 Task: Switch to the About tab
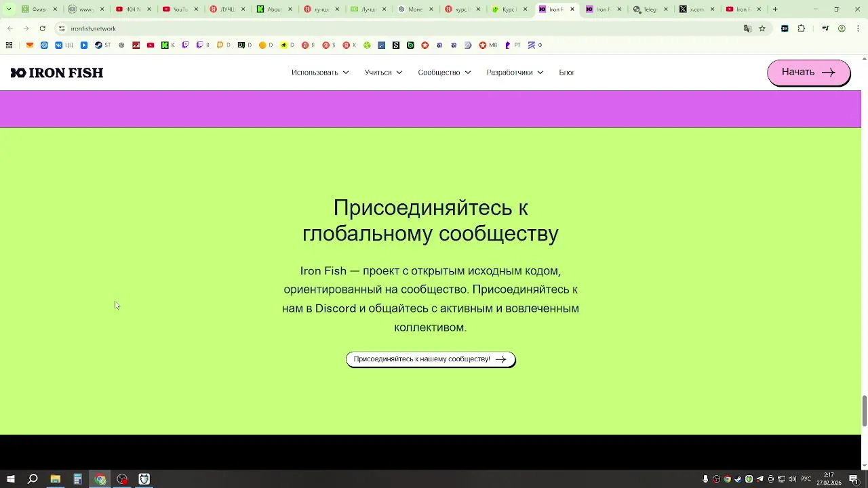coord(275,9)
